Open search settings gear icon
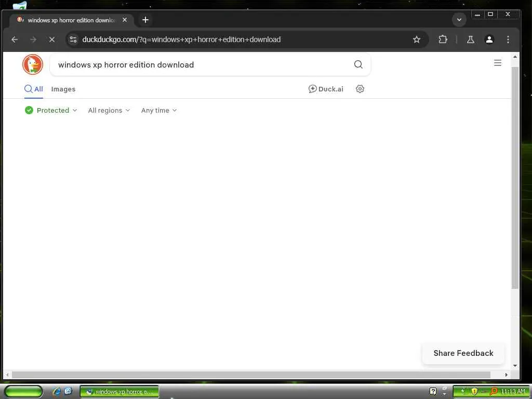This screenshot has width=532, height=399. (360, 89)
